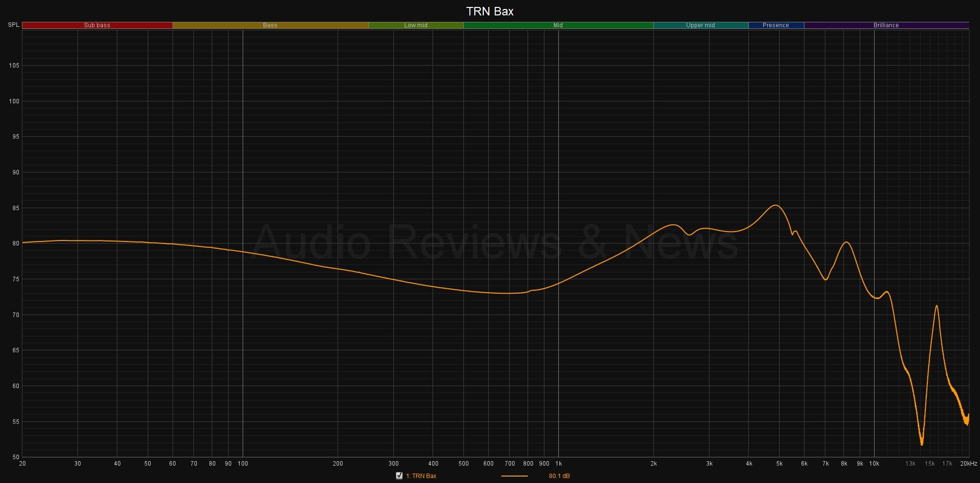980x483 pixels.
Task: Click the 10k frequency axis label
Action: coord(874,464)
